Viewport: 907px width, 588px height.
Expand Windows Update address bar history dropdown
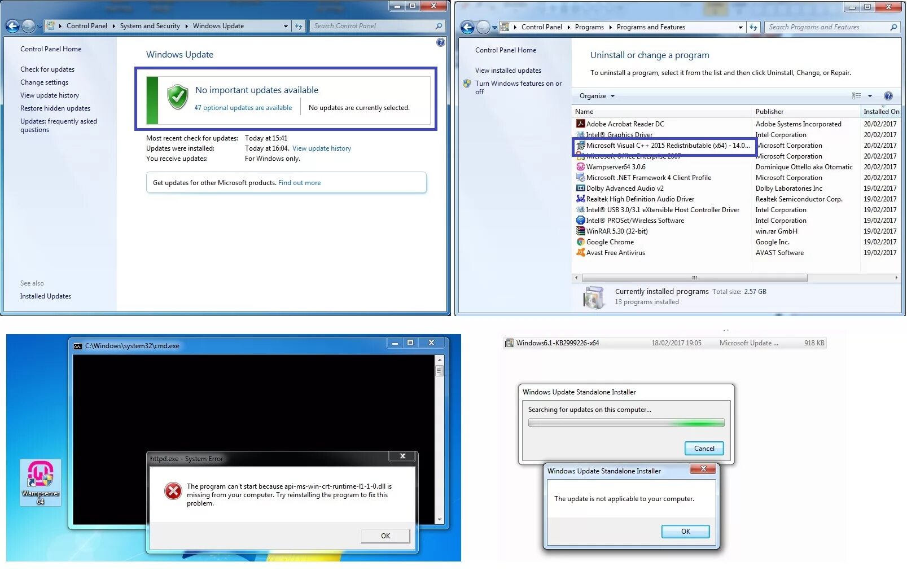pyautogui.click(x=286, y=26)
